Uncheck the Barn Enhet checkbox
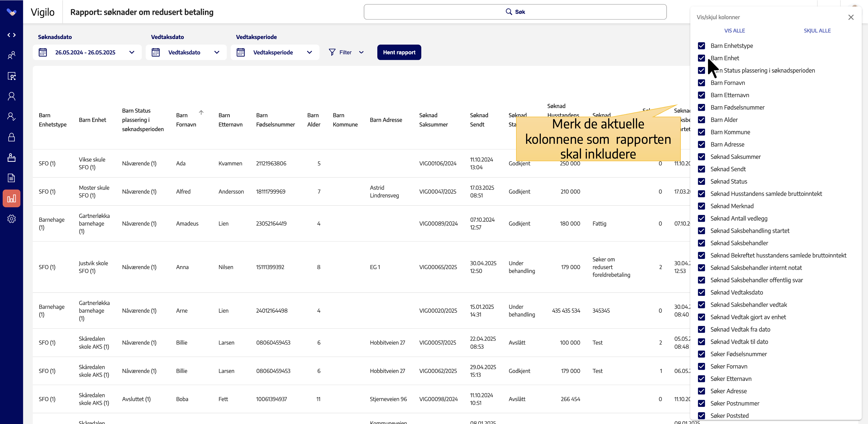Viewport: 868px width, 424px height. tap(701, 58)
